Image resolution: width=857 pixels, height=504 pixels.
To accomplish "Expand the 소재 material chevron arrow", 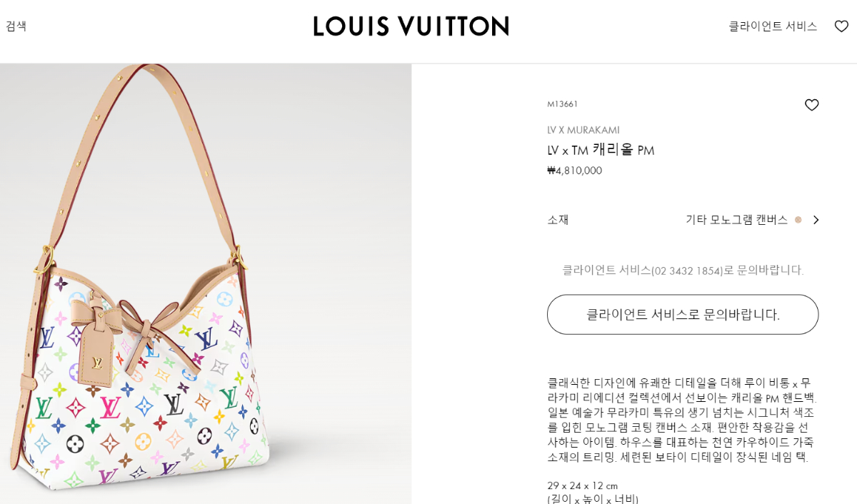I will click(816, 220).
